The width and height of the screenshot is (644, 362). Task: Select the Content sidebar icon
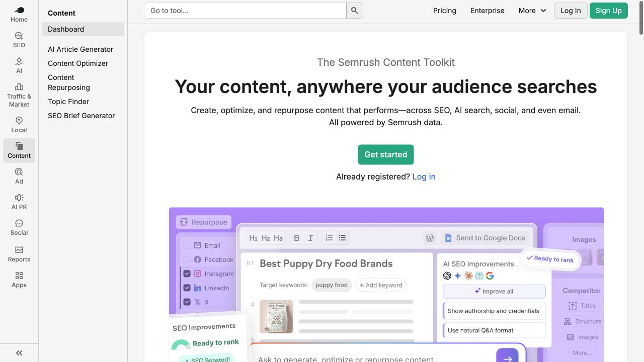tap(19, 150)
